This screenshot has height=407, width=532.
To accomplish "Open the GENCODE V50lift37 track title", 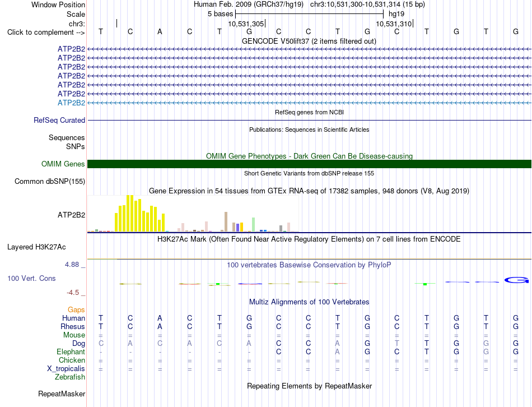I will [309, 41].
